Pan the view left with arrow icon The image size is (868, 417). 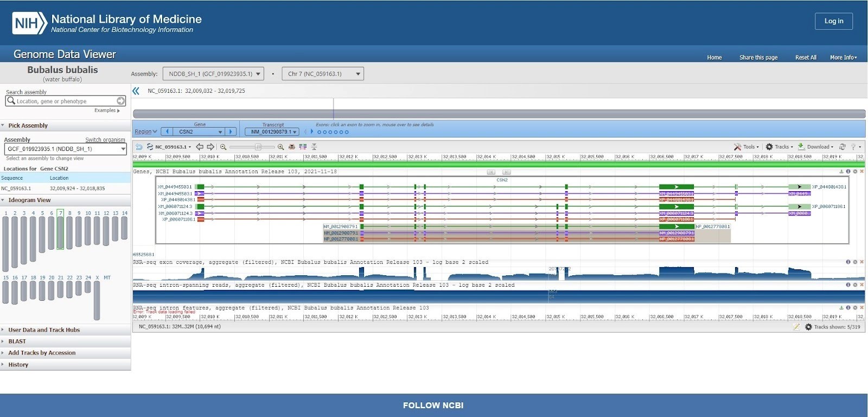(200, 147)
